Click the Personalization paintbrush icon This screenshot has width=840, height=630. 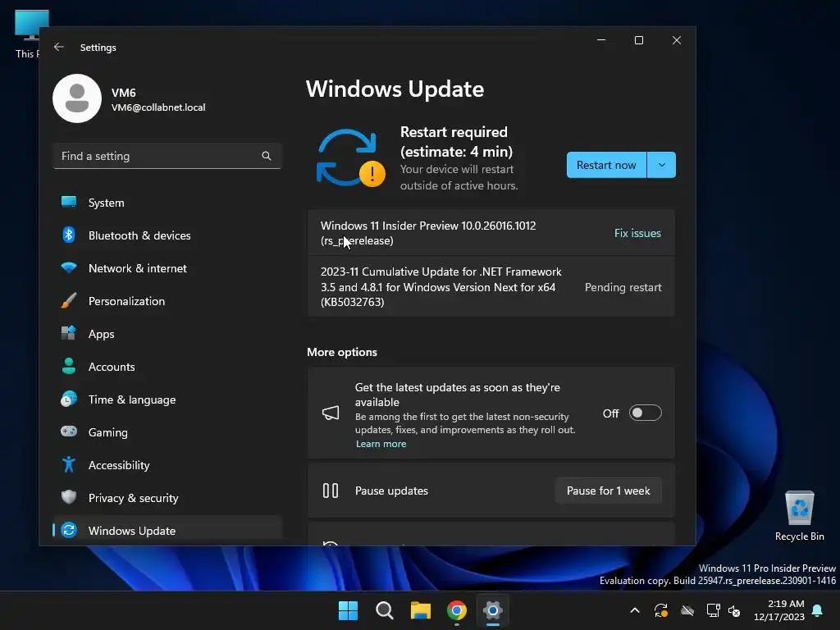pos(69,300)
